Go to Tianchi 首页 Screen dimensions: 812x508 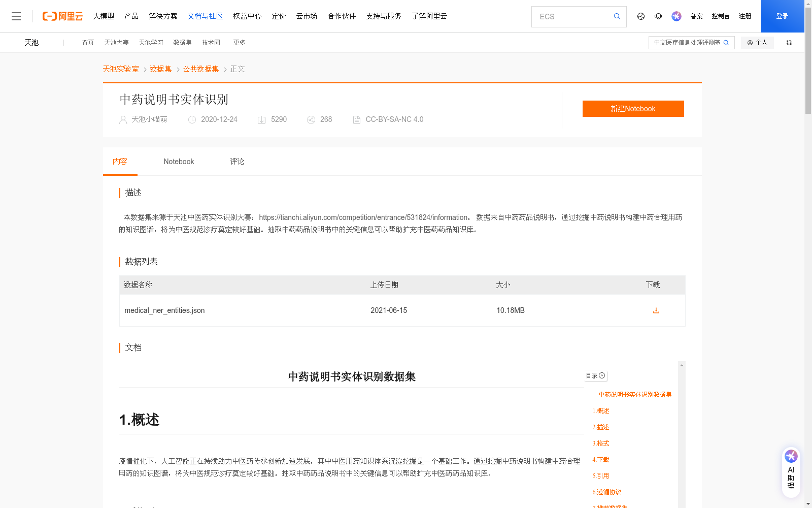(88, 43)
